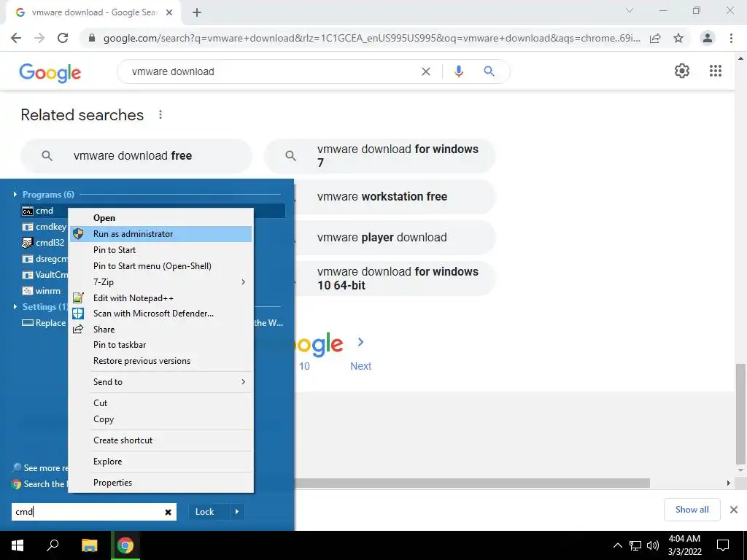Open new Chrome tab with plus

tap(197, 12)
